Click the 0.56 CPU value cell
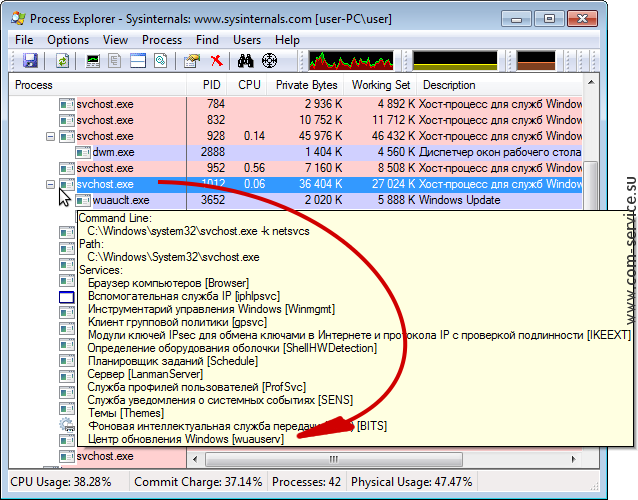Screen dimensions: 638x500 tap(254, 168)
